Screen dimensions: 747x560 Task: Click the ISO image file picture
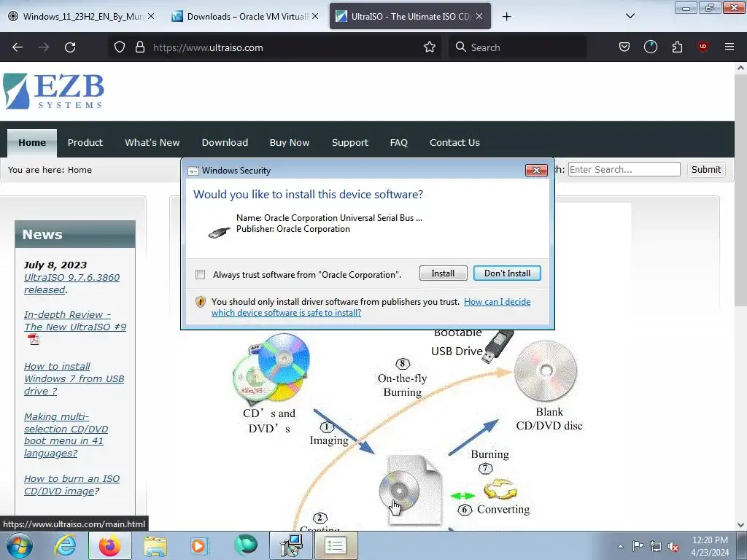[x=411, y=491]
